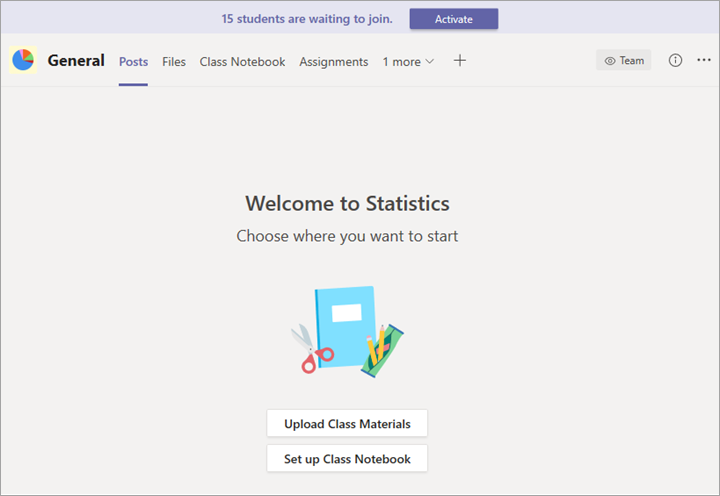The image size is (720, 496).
Task: Click the General channel name
Action: coord(76,61)
